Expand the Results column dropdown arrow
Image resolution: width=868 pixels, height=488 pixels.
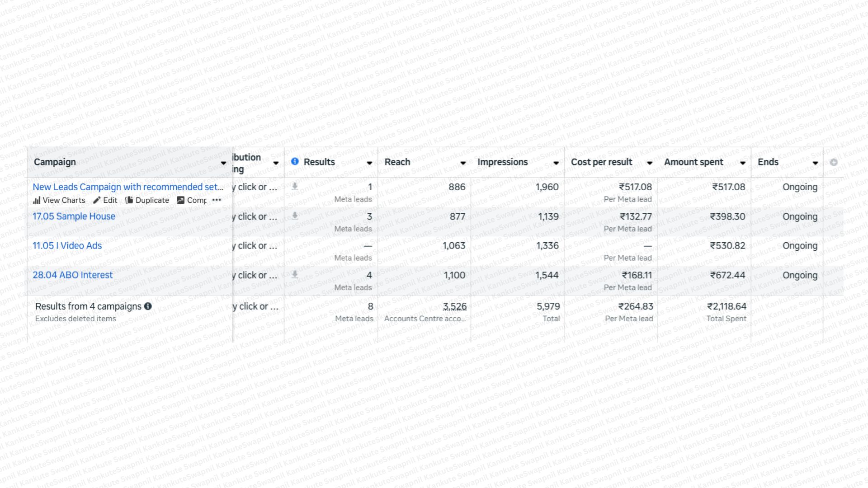[x=369, y=163]
